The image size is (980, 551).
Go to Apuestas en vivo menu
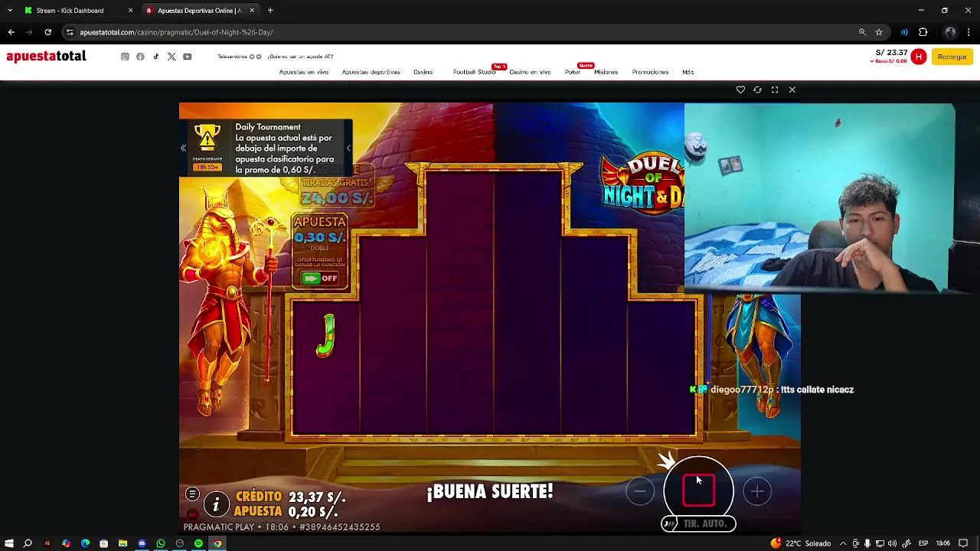(304, 72)
